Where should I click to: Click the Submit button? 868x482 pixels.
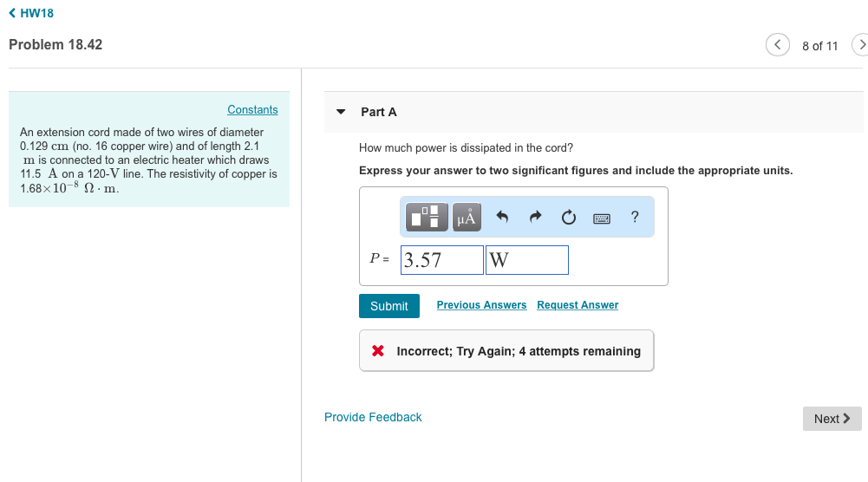389,306
